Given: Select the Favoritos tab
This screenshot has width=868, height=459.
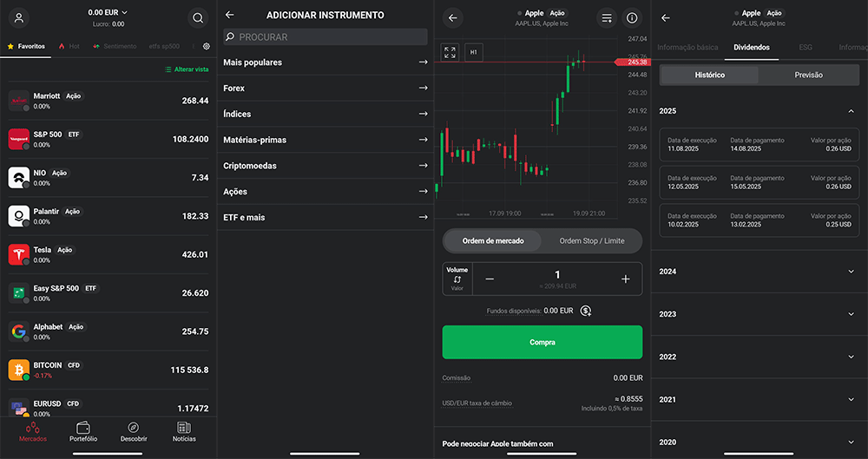Looking at the screenshot, I should click(27, 47).
